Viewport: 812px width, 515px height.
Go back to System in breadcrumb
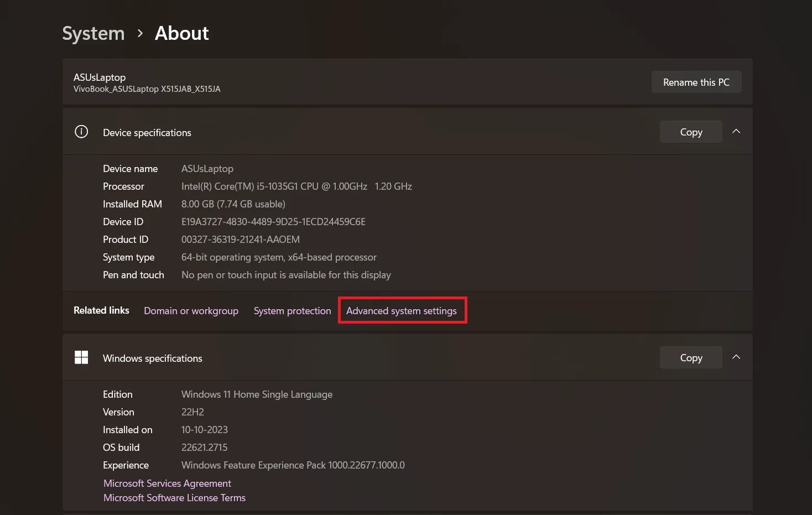coord(93,34)
